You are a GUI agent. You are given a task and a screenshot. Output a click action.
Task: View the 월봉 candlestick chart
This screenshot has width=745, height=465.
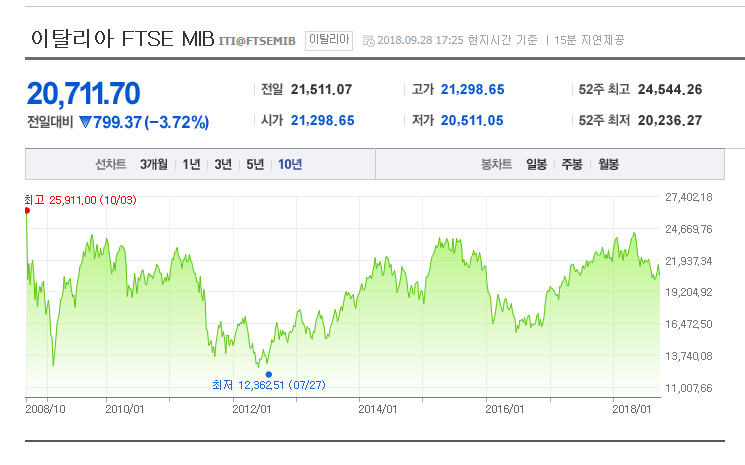(x=608, y=164)
